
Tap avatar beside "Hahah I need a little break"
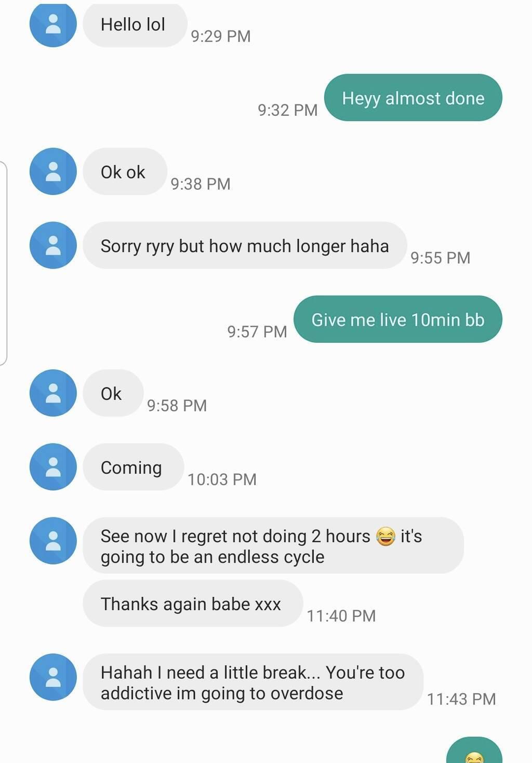tap(53, 677)
